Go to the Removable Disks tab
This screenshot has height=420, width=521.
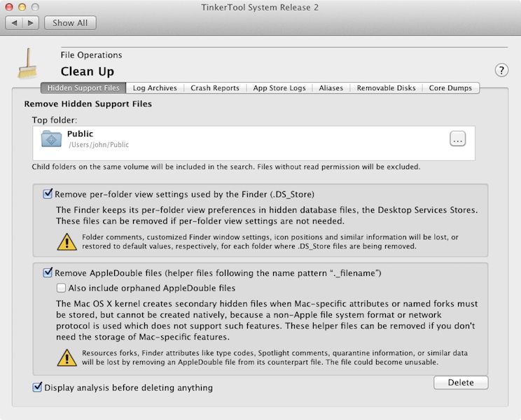(386, 88)
